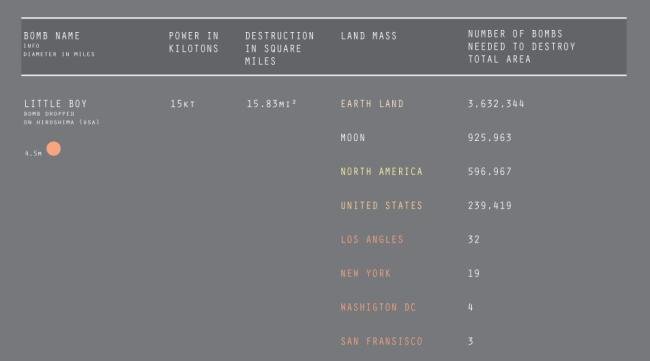Viewport: 650px width, 361px height.
Task: Click the POWER IN KILOTONS header
Action: (x=194, y=42)
